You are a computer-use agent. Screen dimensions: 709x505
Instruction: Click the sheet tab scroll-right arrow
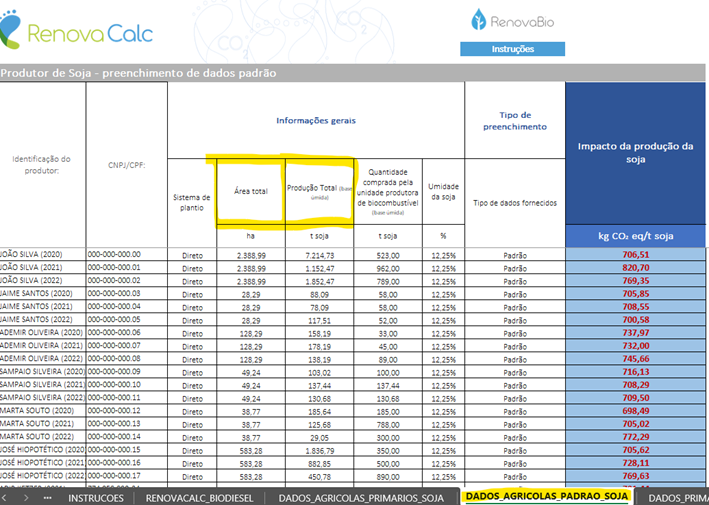(x=26, y=497)
